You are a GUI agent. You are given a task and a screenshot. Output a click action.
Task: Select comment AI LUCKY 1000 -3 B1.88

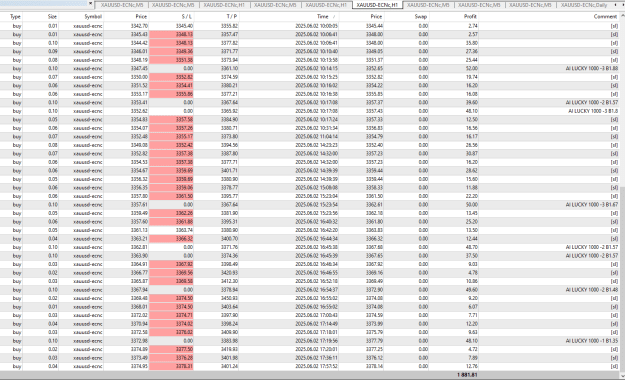[x=592, y=69]
